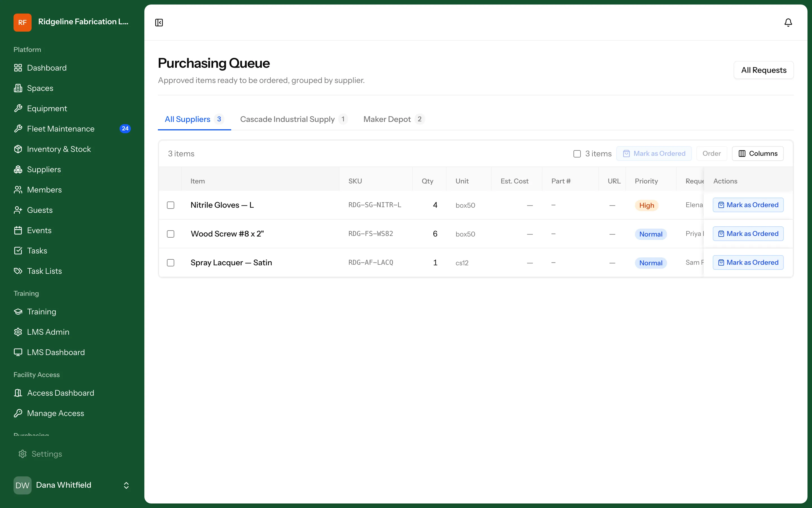Switch to All Suppliers tab
The image size is (812, 508).
click(x=194, y=119)
